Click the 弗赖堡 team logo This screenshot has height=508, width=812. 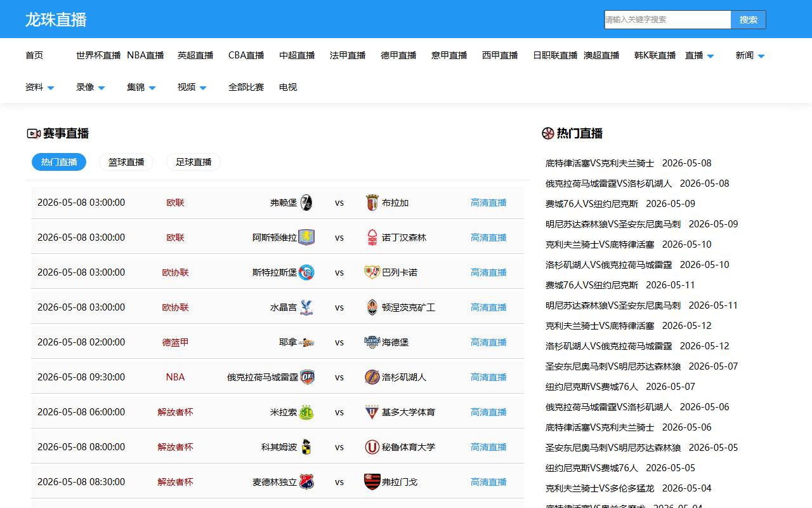[x=306, y=203]
